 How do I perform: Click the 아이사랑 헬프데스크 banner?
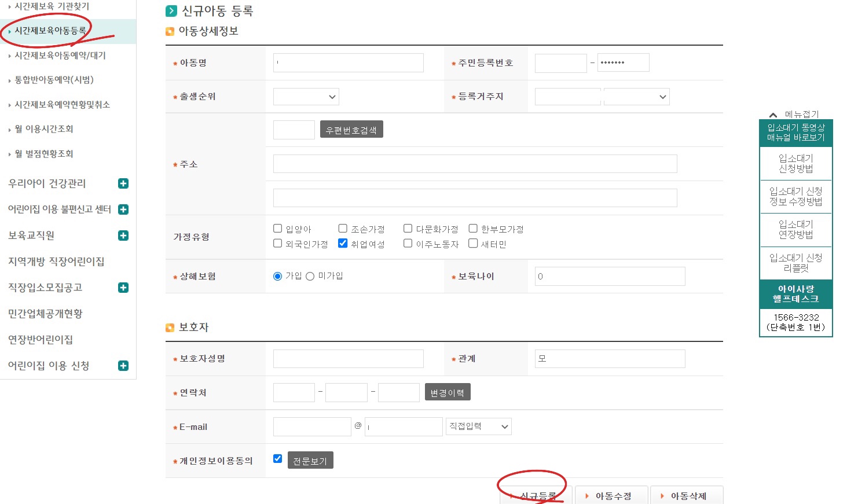pyautogui.click(x=795, y=295)
